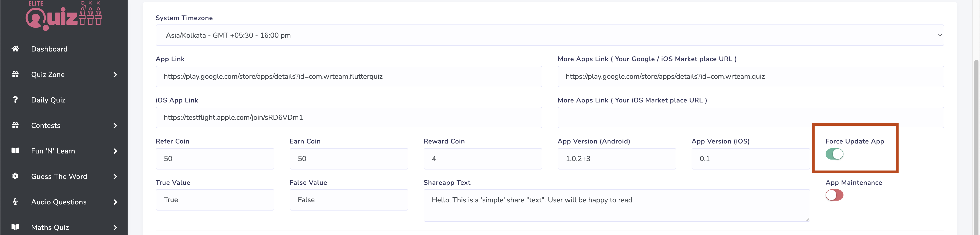Disable the Force Update App toggle
This screenshot has width=980, height=235.
[x=834, y=154]
